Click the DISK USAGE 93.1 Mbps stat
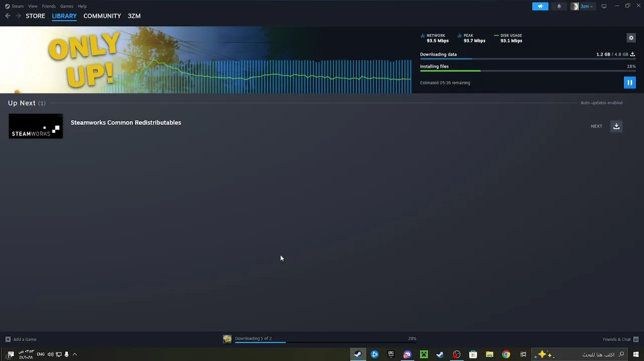644x361 pixels. 508,38
